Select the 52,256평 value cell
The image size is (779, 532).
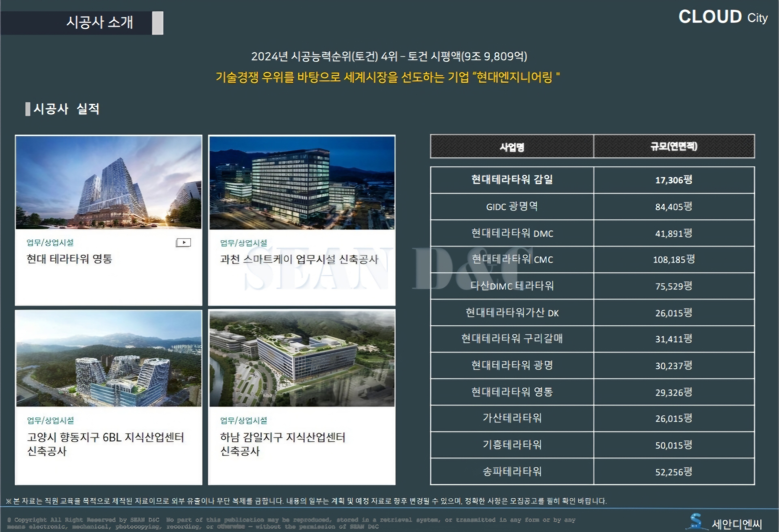674,471
